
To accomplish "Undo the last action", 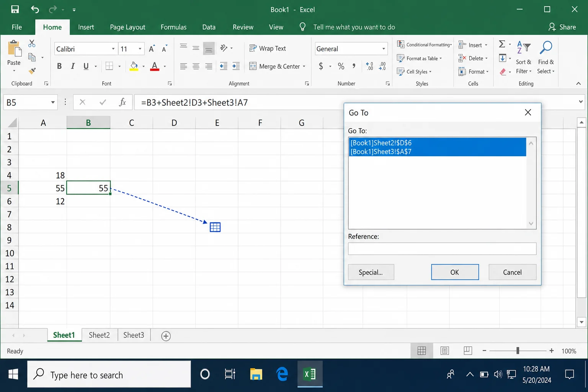I will 35,10.
